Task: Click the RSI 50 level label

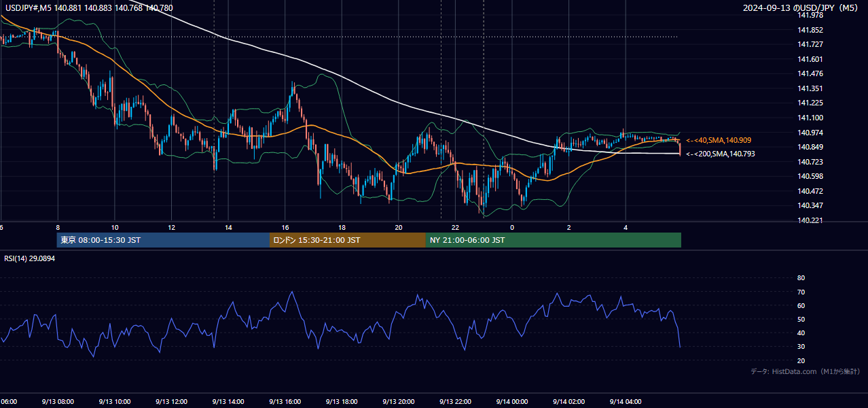Action: coord(801,319)
